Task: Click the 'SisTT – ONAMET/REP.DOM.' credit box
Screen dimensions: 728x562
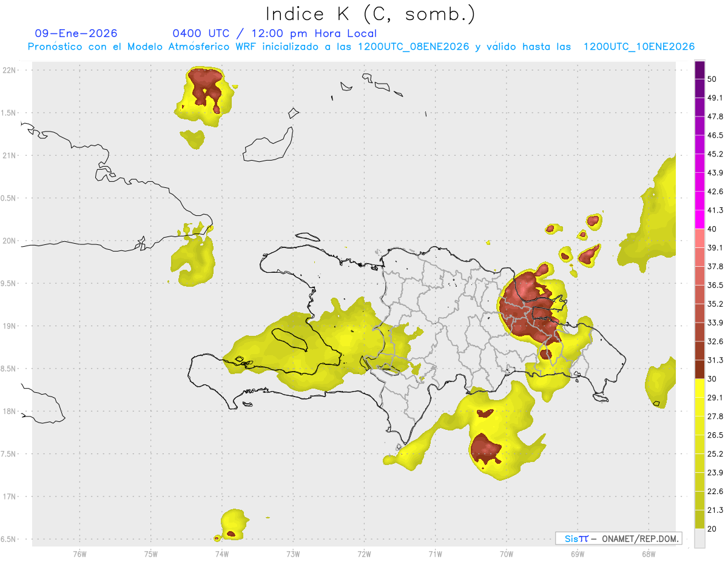Action: click(619, 538)
